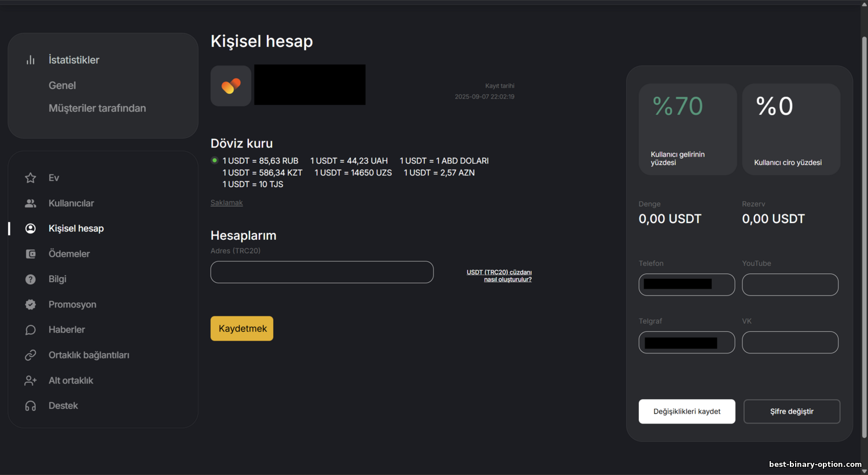Click the speech bubble Haberler icon
Screen dimensions: 868x475
31,330
